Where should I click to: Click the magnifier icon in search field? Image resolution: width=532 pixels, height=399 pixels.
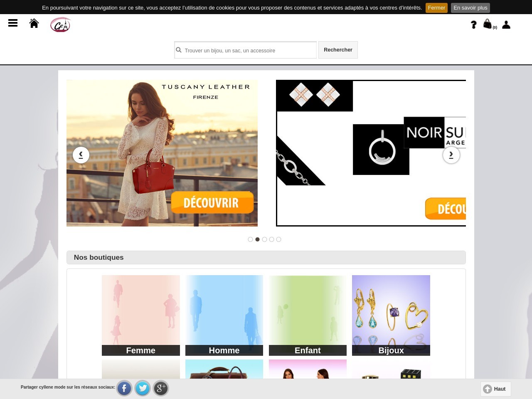tap(179, 50)
